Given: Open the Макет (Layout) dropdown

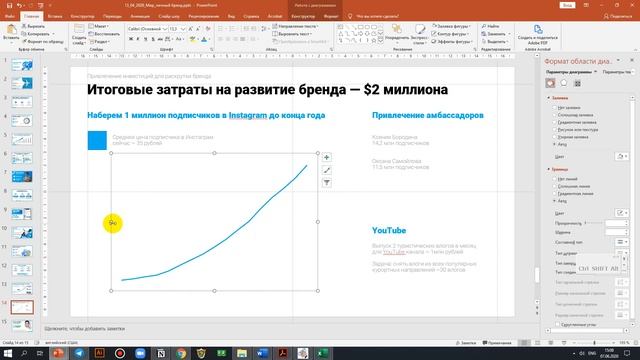Looking at the screenshot, I should (x=98, y=27).
